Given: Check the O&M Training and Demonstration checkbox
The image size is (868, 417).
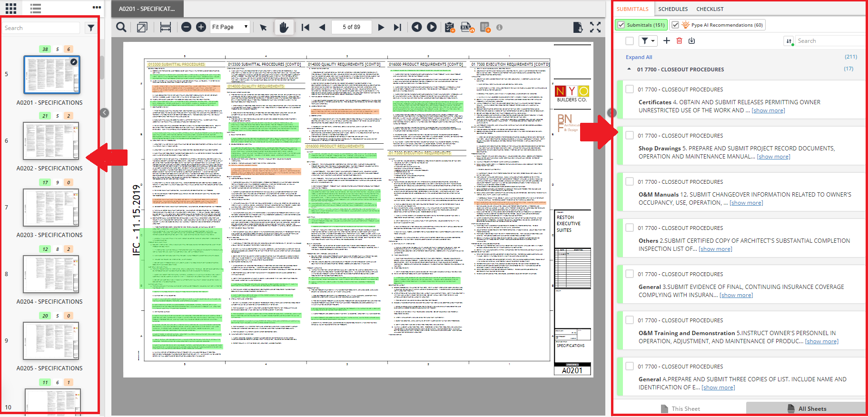Looking at the screenshot, I should click(630, 320).
